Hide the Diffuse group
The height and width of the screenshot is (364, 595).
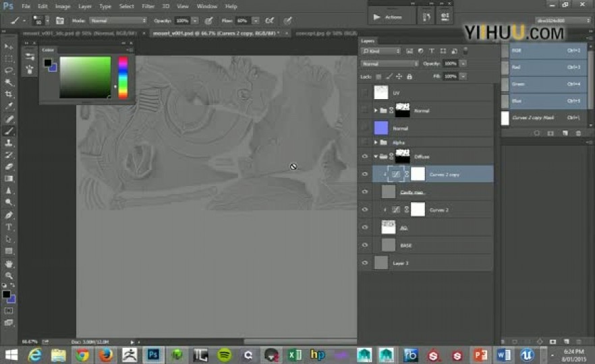click(x=365, y=156)
